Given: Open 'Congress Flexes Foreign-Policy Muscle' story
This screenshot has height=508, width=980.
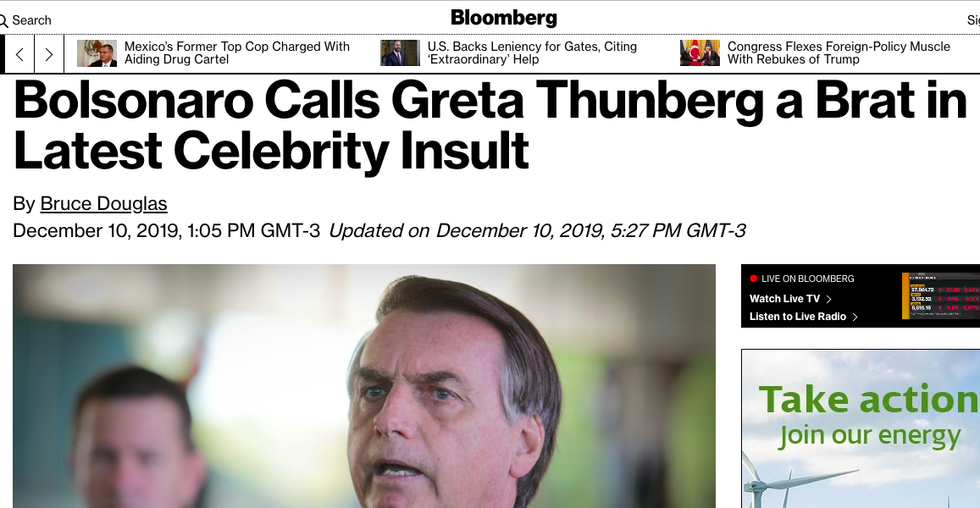Looking at the screenshot, I should (x=839, y=52).
